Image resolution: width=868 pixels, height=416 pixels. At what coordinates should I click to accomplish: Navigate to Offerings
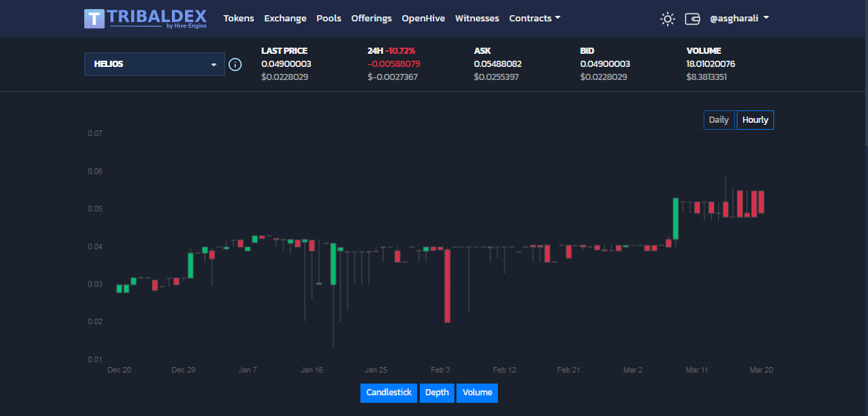click(x=372, y=19)
